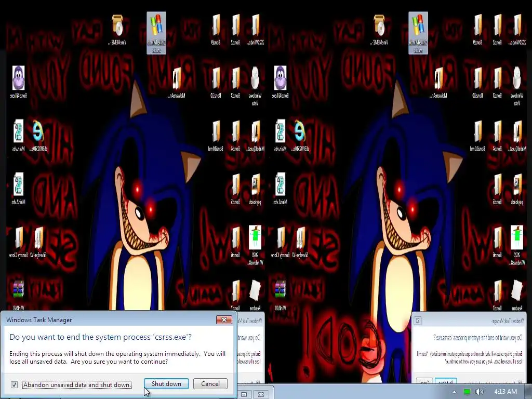Open BonziSI.exe purple gorilla icon, right copy

click(x=280, y=83)
